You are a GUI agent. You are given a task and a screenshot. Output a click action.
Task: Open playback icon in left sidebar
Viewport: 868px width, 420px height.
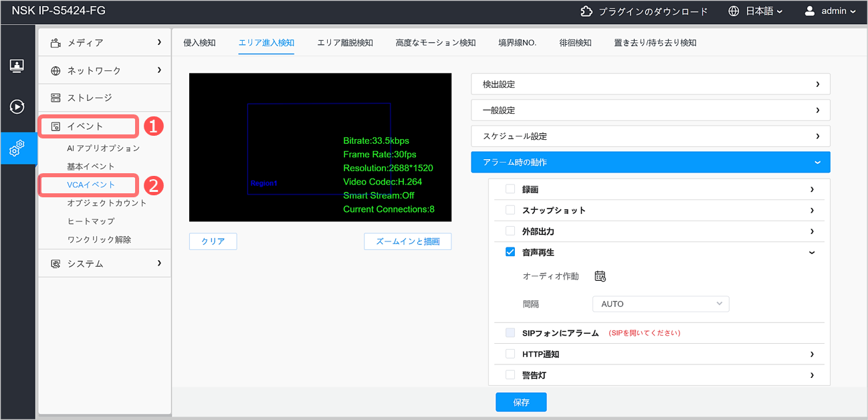[17, 106]
